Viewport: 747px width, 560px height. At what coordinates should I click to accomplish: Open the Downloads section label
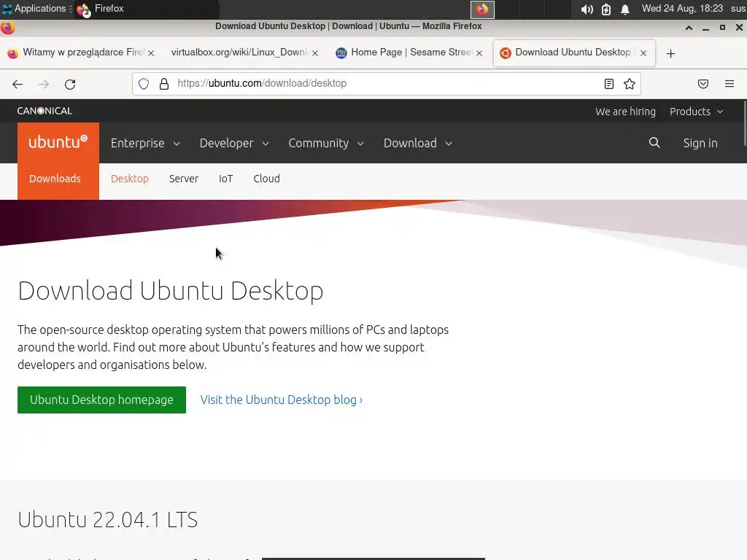tap(55, 179)
